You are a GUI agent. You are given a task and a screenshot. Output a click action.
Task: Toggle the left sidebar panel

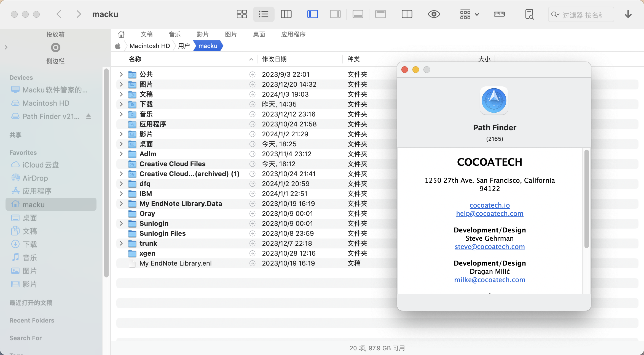tap(313, 14)
